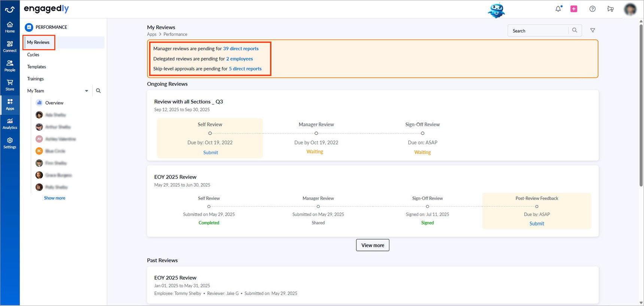This screenshot has height=306, width=644.
Task: Click the Completed status under Self Review
Action: 209,222
